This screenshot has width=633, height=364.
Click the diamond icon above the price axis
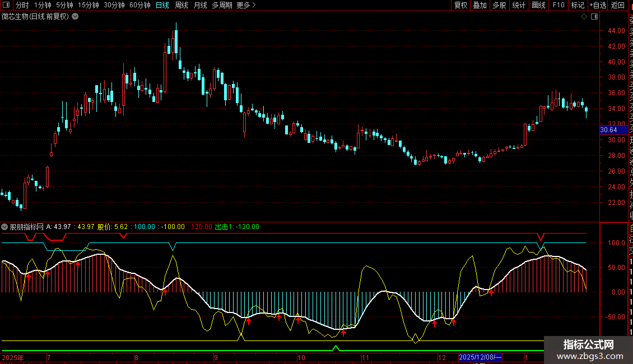coord(584,17)
